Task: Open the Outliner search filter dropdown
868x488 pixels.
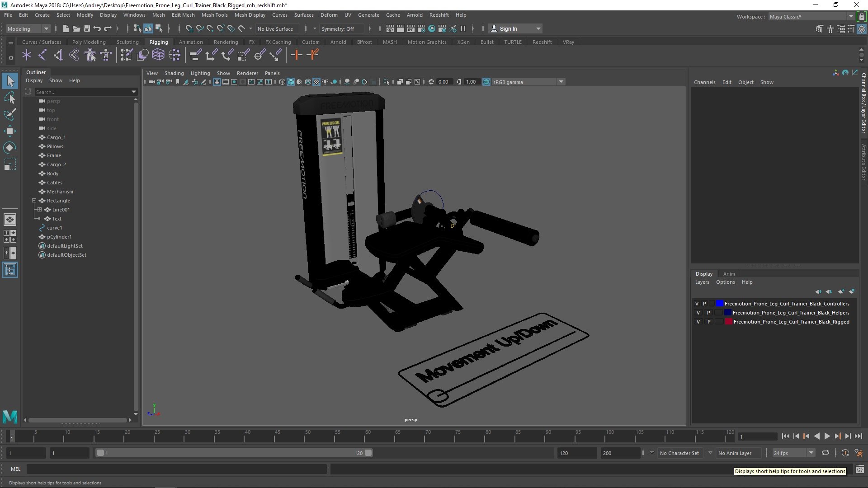Action: coord(134,92)
